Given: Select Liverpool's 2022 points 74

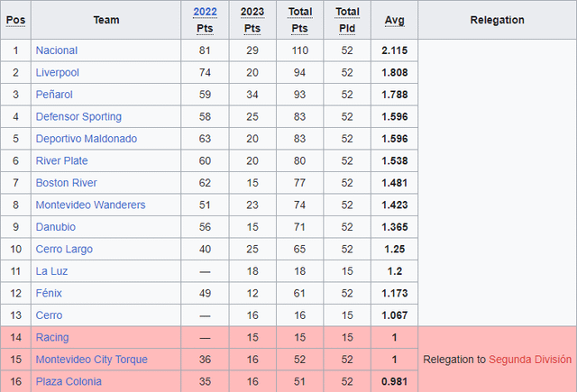Looking at the screenshot, I should [205, 72].
